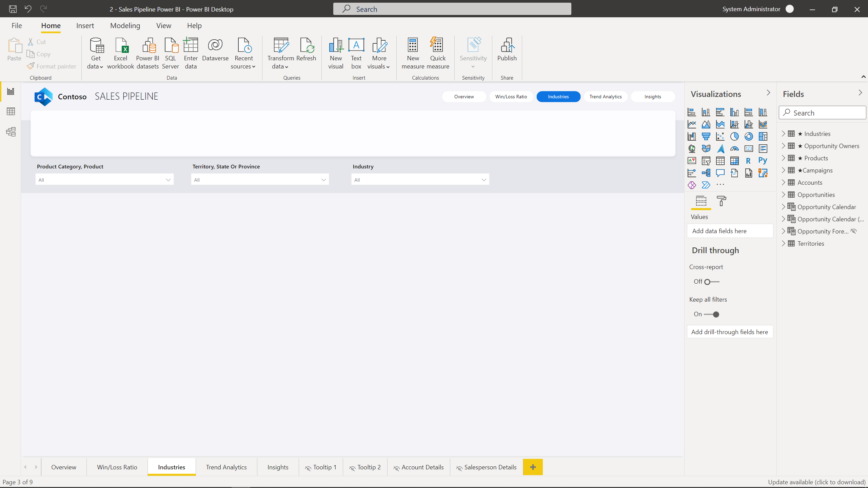The width and height of the screenshot is (868, 488).
Task: Toggle Keep all filters On switch
Action: click(x=714, y=314)
